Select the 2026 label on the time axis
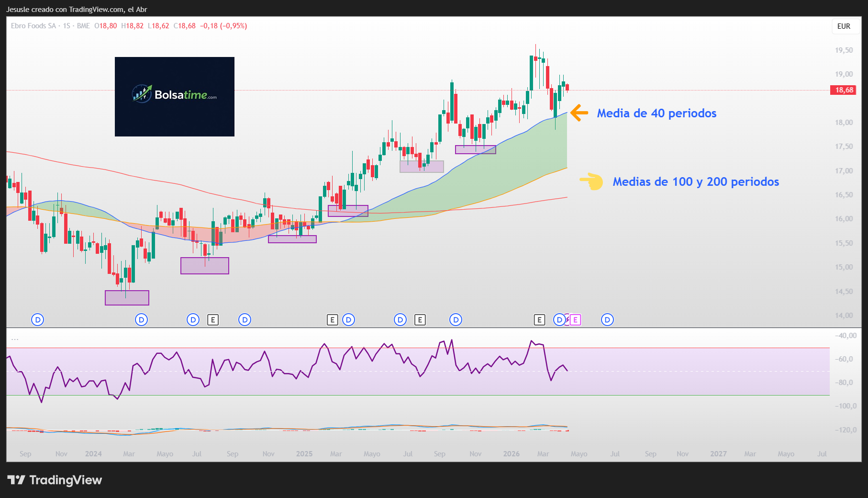Screen dimensions: 868x498 pyautogui.click(x=512, y=453)
